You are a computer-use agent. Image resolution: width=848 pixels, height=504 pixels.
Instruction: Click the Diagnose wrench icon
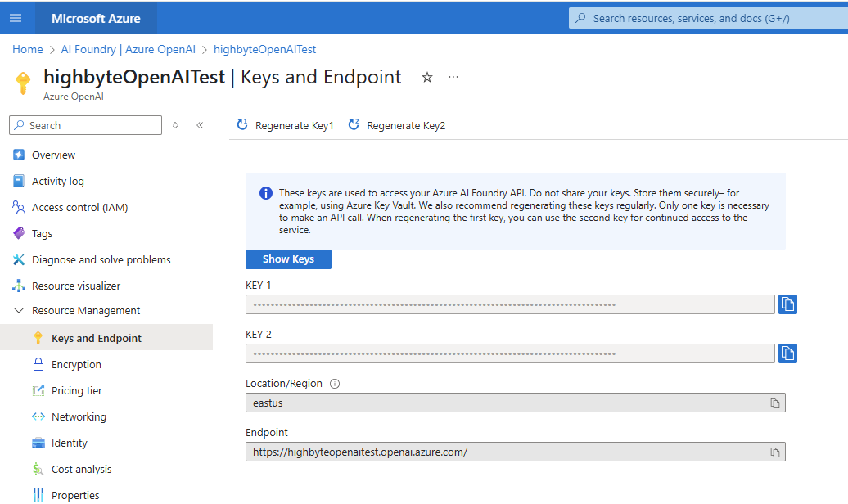[19, 259]
